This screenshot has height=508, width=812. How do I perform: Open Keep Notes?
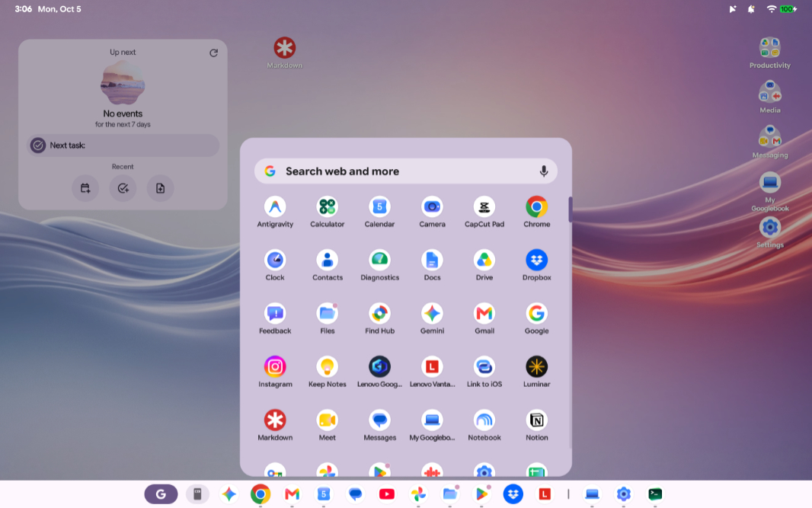click(x=328, y=366)
